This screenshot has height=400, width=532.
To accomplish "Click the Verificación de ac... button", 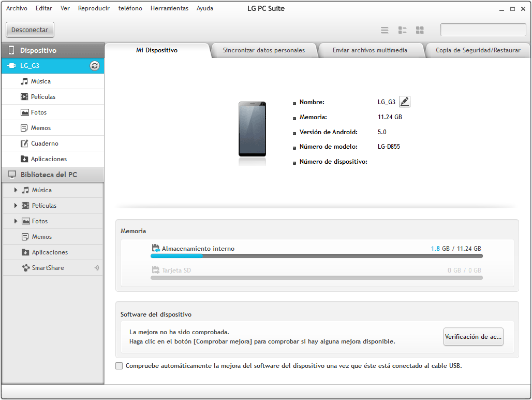I will (x=474, y=336).
